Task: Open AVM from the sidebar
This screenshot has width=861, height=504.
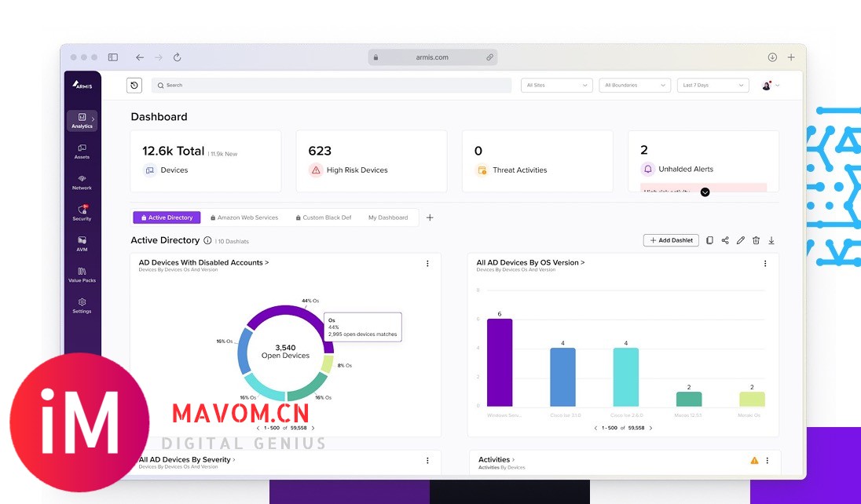Action: click(x=82, y=243)
